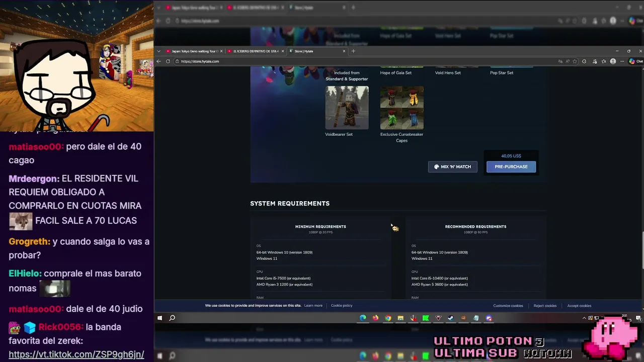Open the TikTok link in chat
644x362 pixels.
(x=76, y=354)
